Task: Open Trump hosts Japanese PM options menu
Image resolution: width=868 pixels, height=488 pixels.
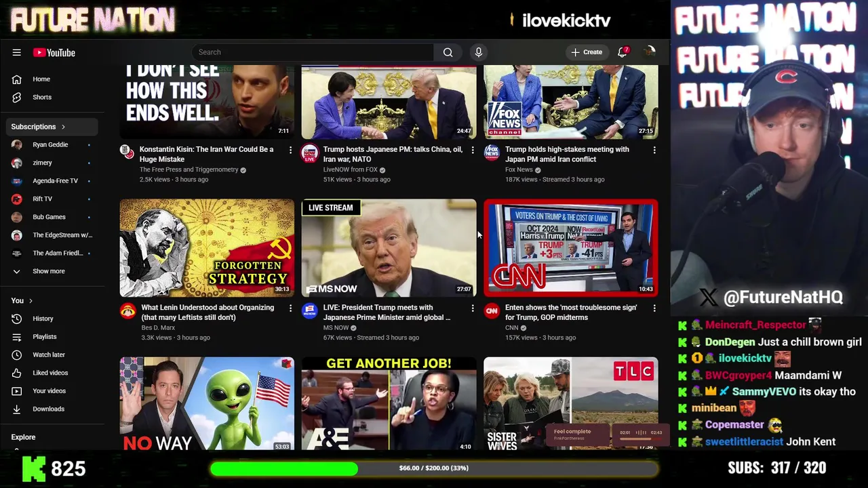Action: click(473, 150)
